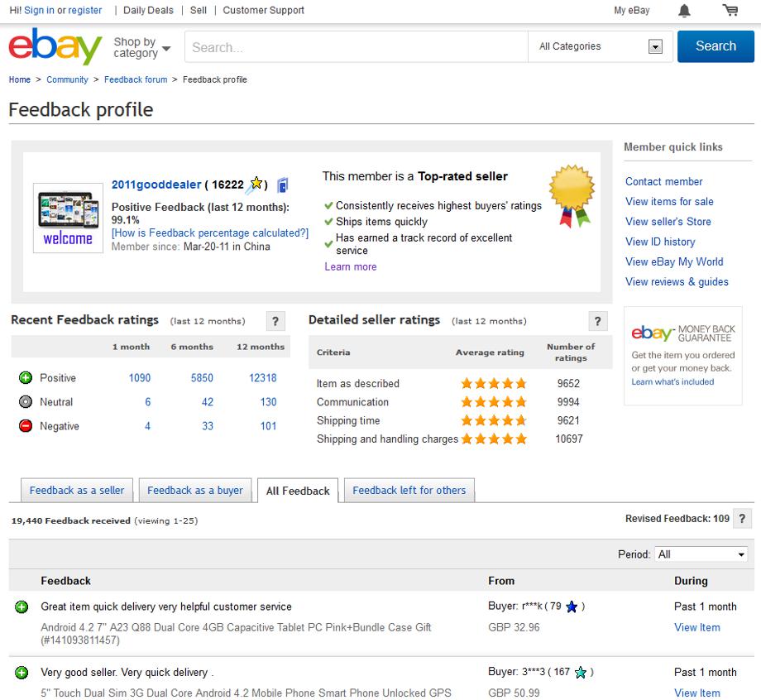Open View reviews & guides link

click(x=677, y=281)
